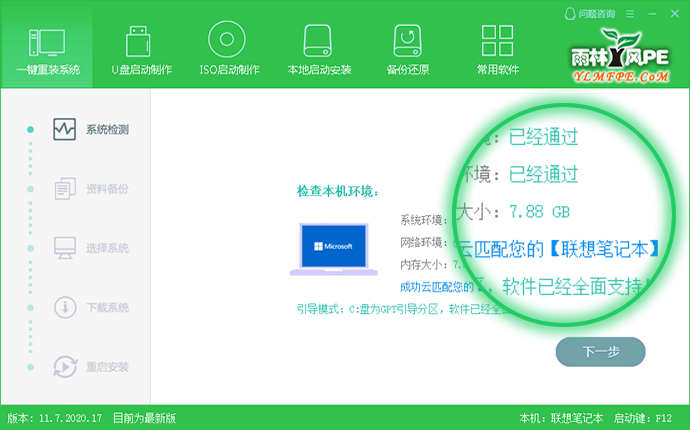
Task: Minimize the window
Action: 653,14
